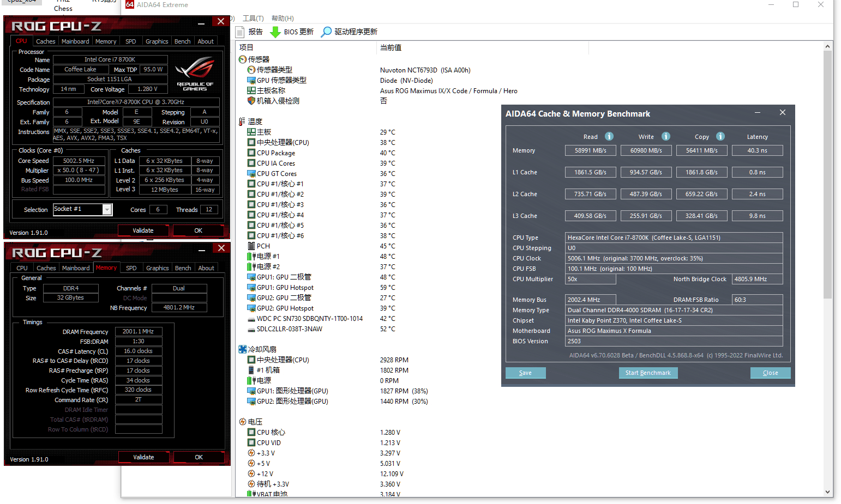Click the PCH chip icon
This screenshot has height=504, width=841.
click(251, 246)
